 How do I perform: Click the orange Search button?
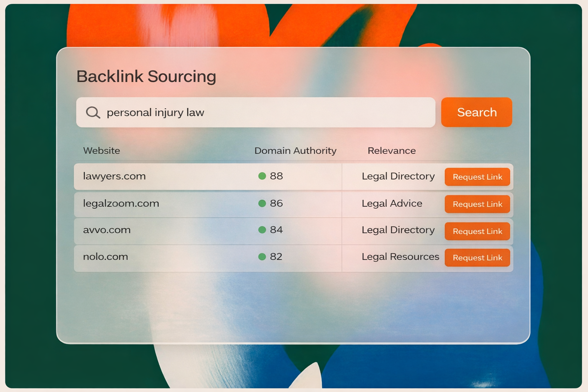coord(477,112)
